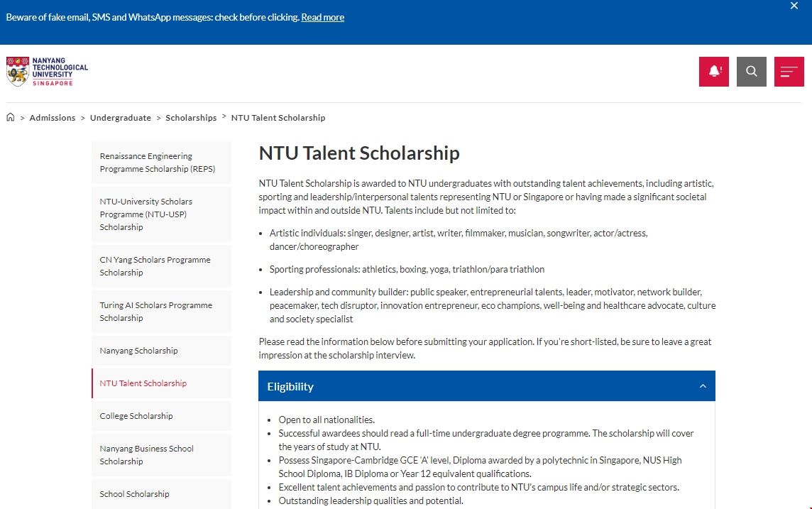812x509 pixels.
Task: Go to Undergraduate breadcrumb link
Action: (x=120, y=118)
